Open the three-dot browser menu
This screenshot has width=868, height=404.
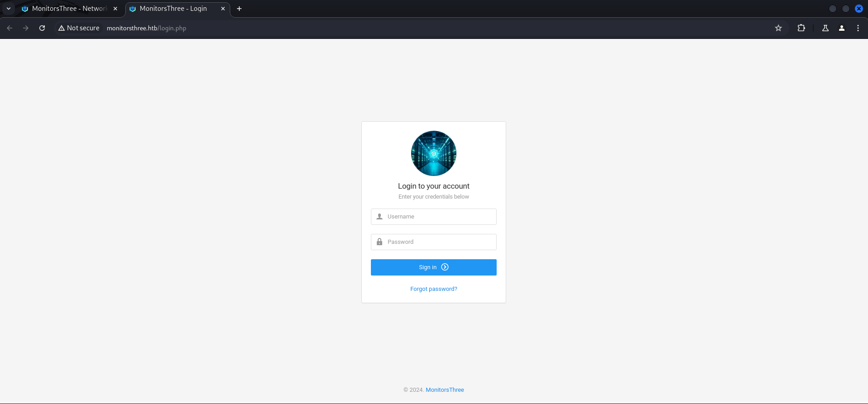[858, 28]
